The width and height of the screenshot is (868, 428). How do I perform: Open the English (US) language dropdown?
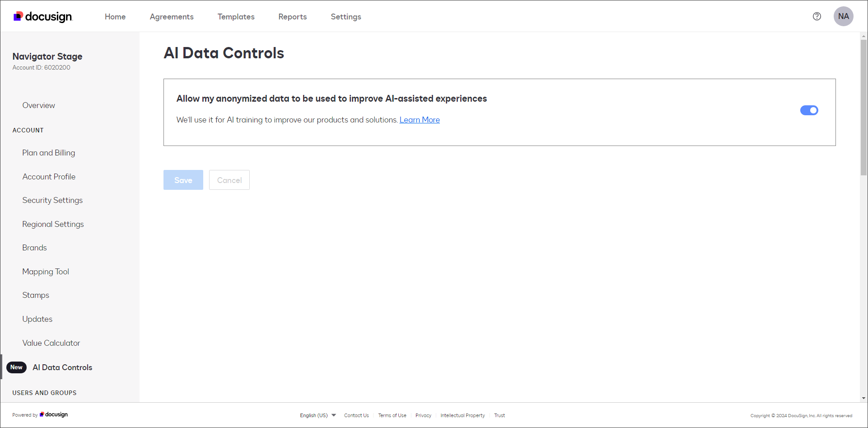pos(317,415)
